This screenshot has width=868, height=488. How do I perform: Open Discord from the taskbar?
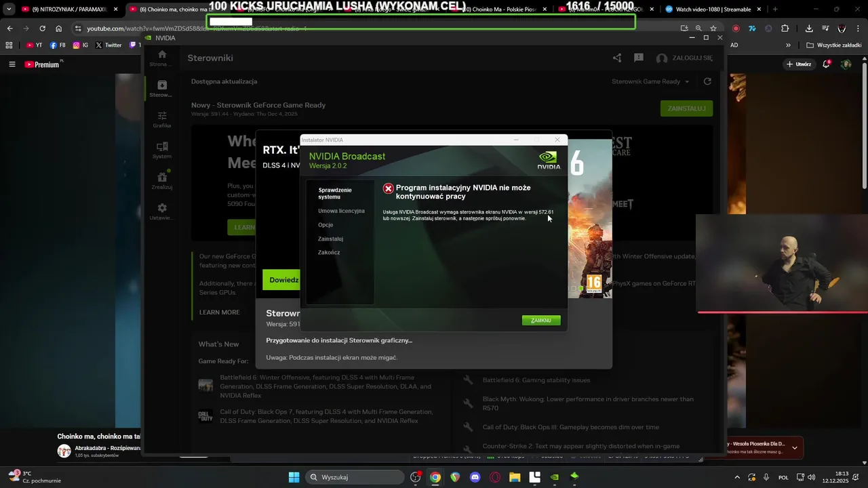pyautogui.click(x=475, y=477)
